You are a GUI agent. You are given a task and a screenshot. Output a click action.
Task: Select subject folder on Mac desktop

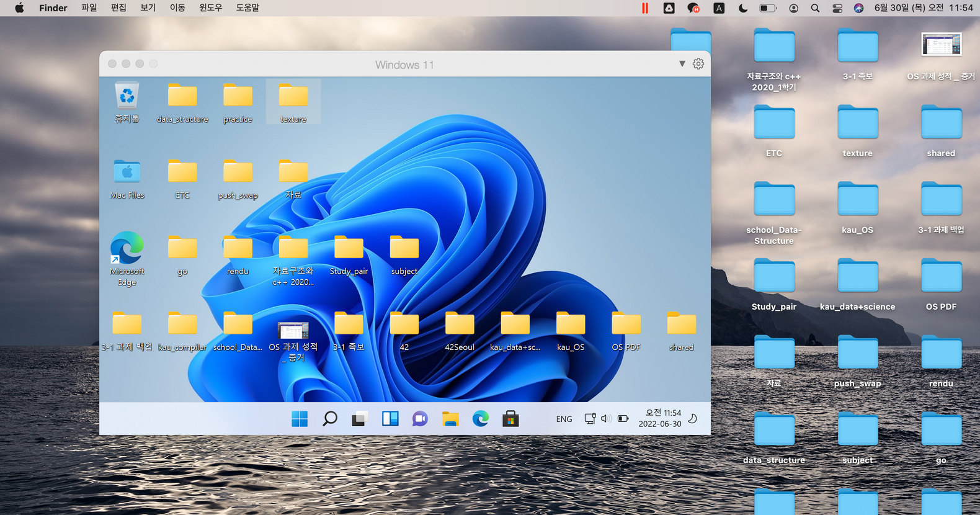[x=858, y=438]
